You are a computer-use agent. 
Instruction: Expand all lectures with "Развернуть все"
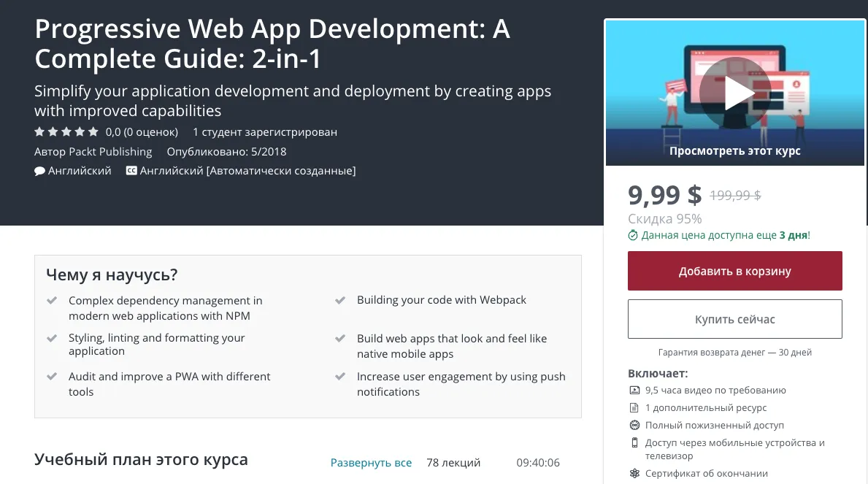[x=371, y=463]
